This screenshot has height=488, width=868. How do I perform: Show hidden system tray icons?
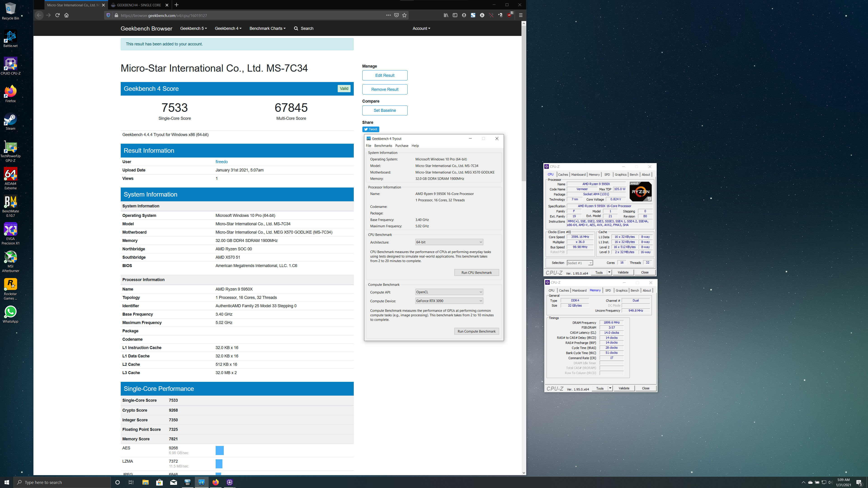(803, 482)
